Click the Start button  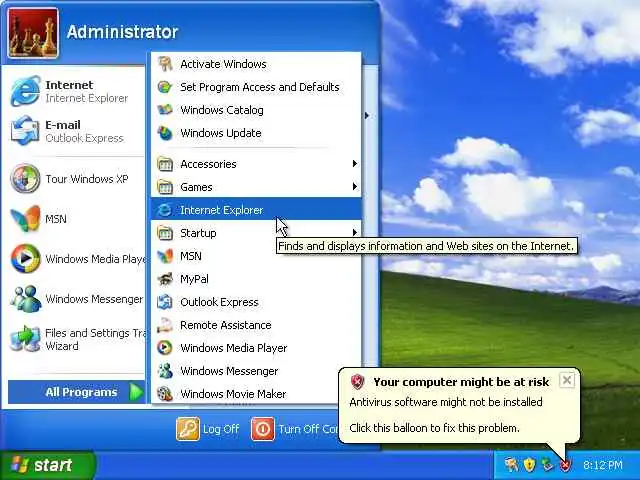(x=48, y=465)
